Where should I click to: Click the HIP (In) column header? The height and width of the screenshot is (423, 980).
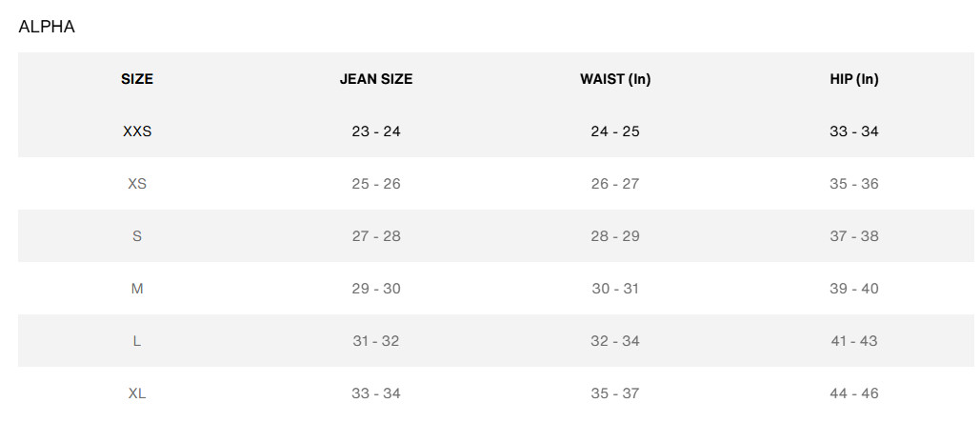[854, 79]
